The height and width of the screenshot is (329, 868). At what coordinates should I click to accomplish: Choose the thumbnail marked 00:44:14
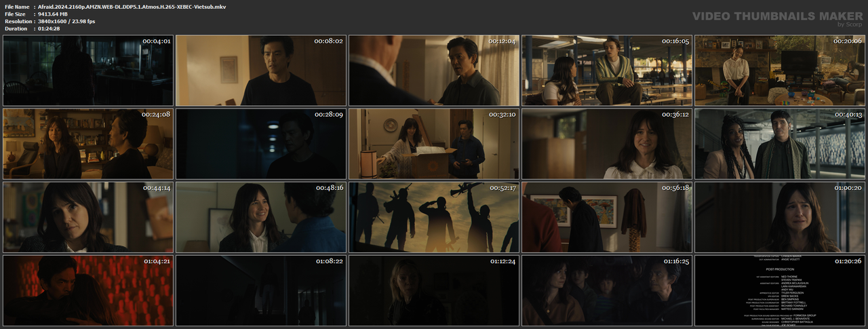click(88, 217)
